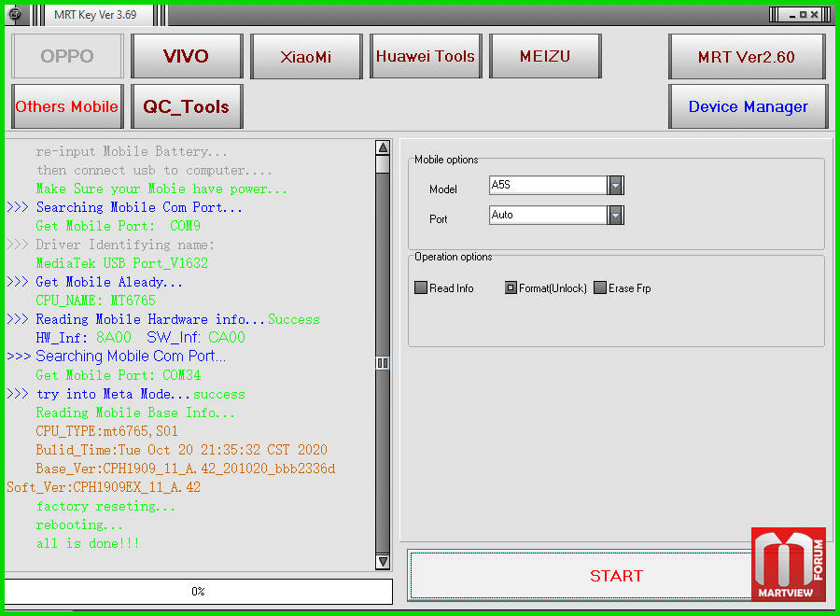
Task: Click log line 'CPU_NAME: MT6765'
Action: coord(95,301)
